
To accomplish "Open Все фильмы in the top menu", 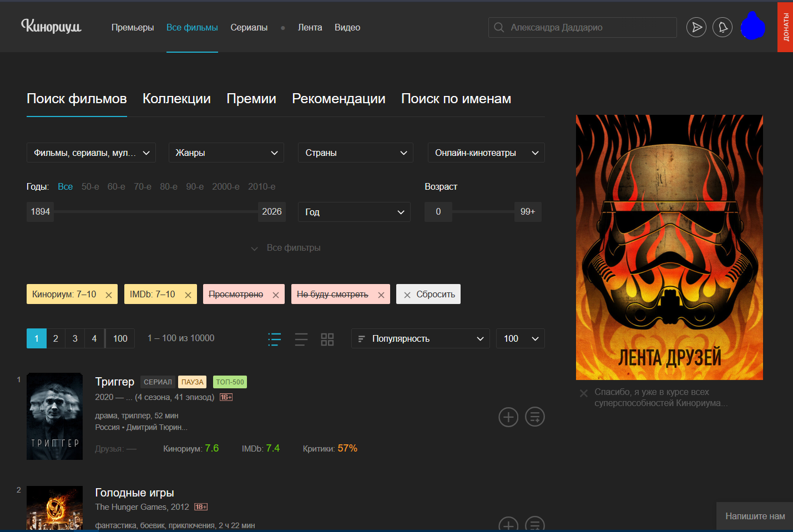I will 192,27.
